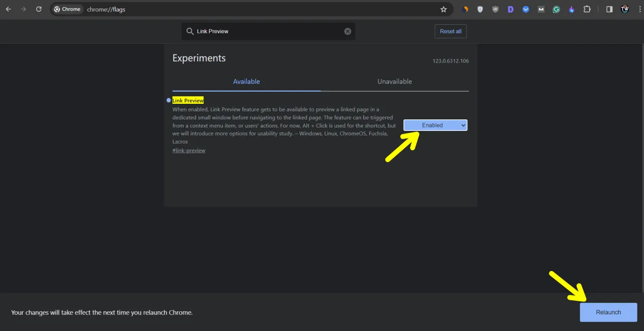Open Chrome's three-dot menu
This screenshot has width=644, height=331.
click(x=639, y=9)
